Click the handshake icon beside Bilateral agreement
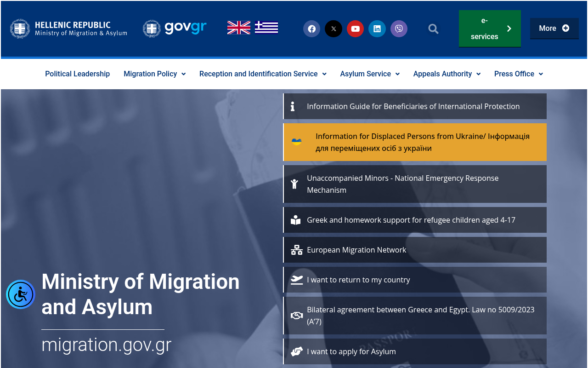The width and height of the screenshot is (588, 368). click(297, 316)
